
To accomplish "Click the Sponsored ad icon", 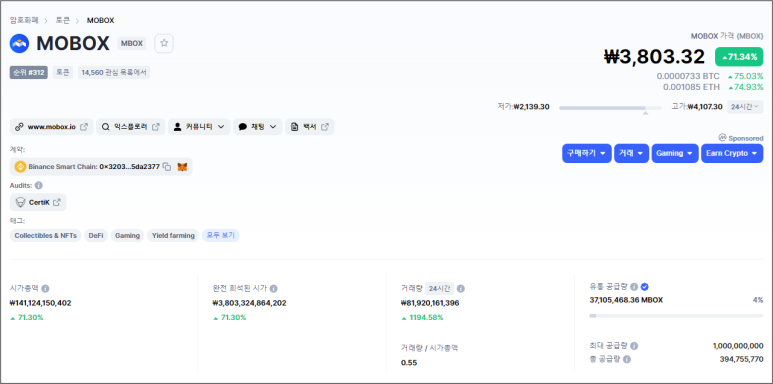I will point(722,138).
